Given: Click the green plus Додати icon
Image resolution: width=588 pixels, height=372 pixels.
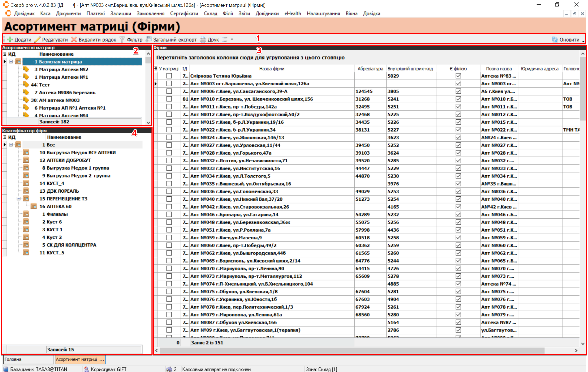Looking at the screenshot, I should pos(10,39).
